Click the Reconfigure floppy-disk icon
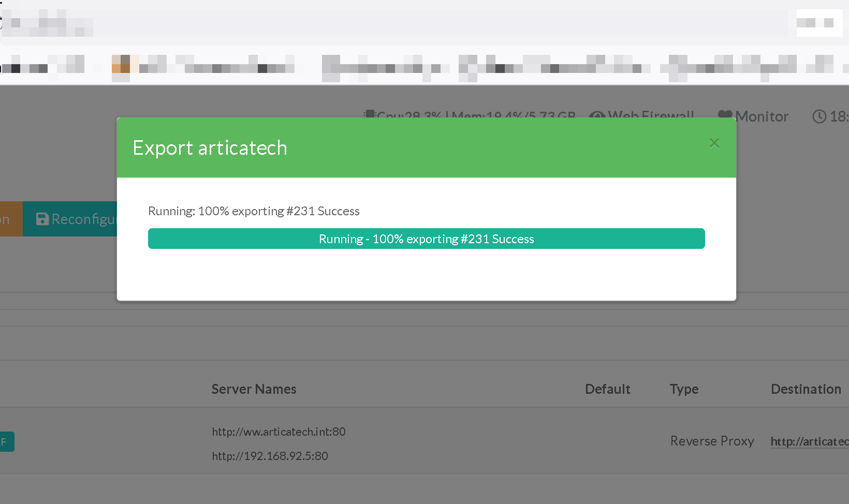This screenshot has height=504, width=849. [42, 219]
